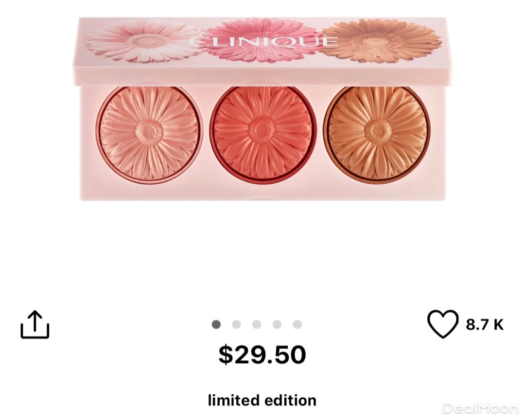Tap the bronze peach blush shade

377,134
